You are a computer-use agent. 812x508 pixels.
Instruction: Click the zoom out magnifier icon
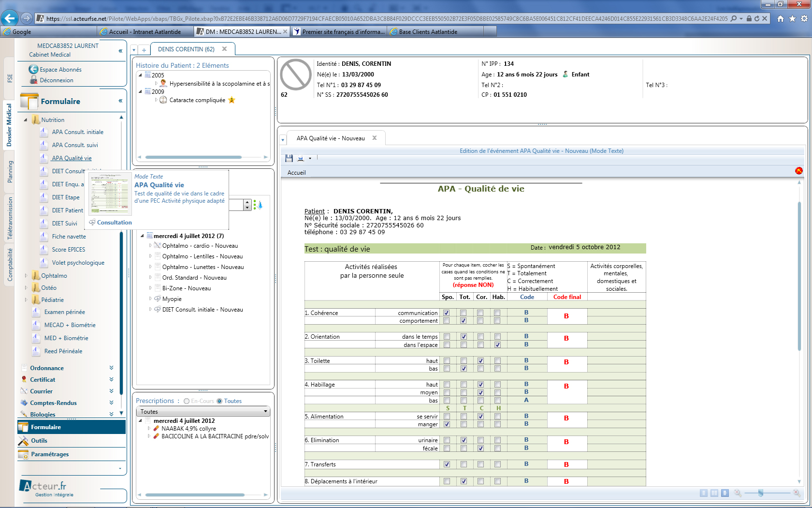[738, 493]
